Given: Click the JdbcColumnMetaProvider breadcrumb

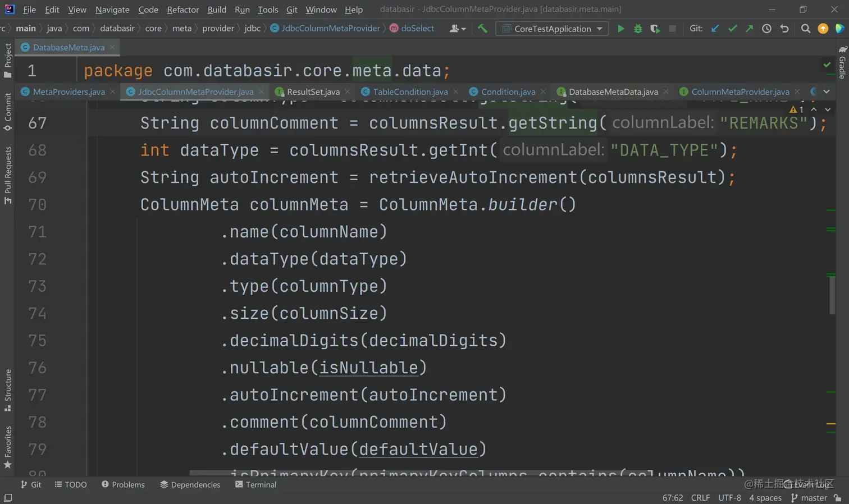Looking at the screenshot, I should point(325,28).
